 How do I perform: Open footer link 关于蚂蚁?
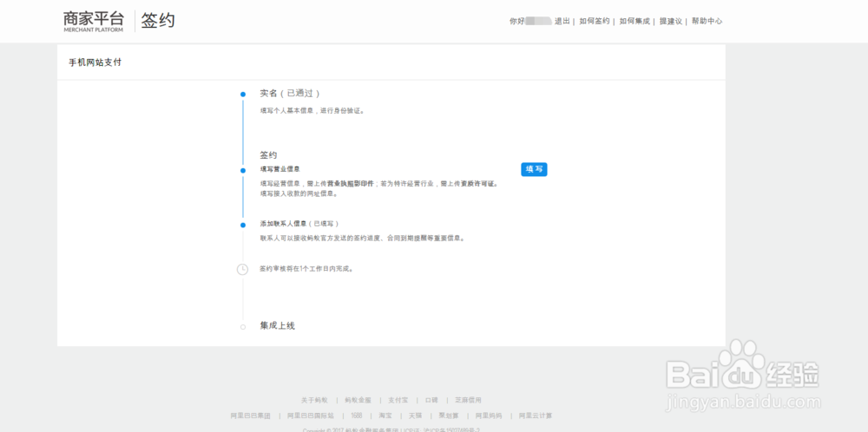click(314, 400)
